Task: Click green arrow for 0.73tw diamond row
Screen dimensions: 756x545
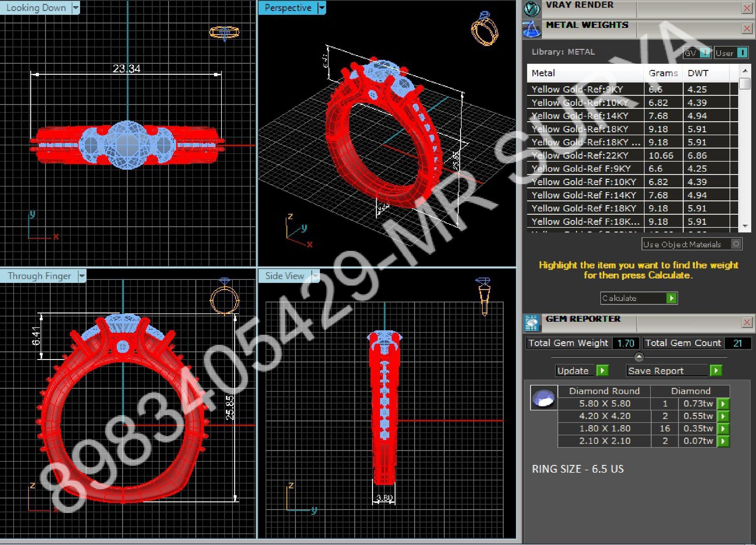Action: coord(723,404)
